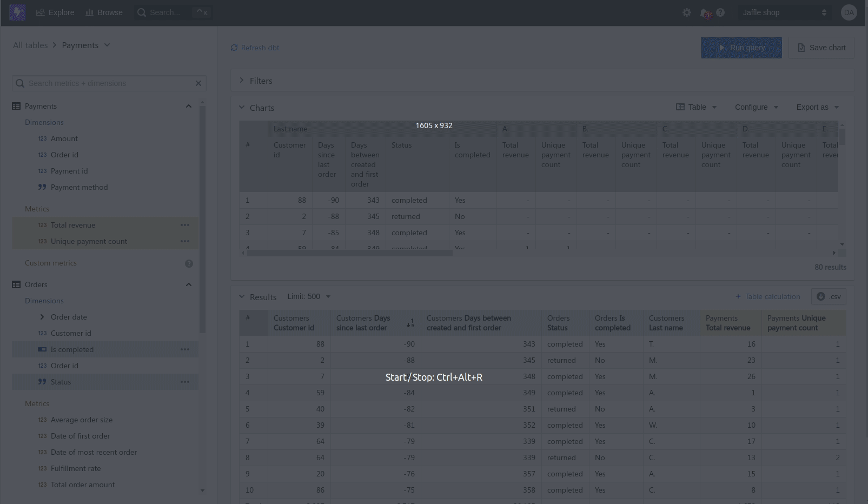868x504 pixels.
Task: Click the Save chart button
Action: 821,48
